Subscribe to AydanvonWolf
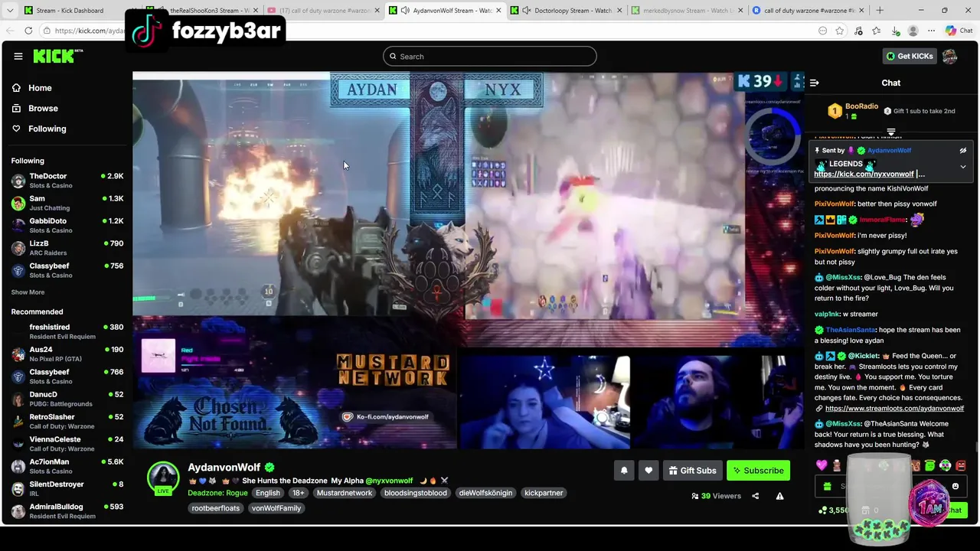The image size is (980, 551). pyautogui.click(x=758, y=471)
